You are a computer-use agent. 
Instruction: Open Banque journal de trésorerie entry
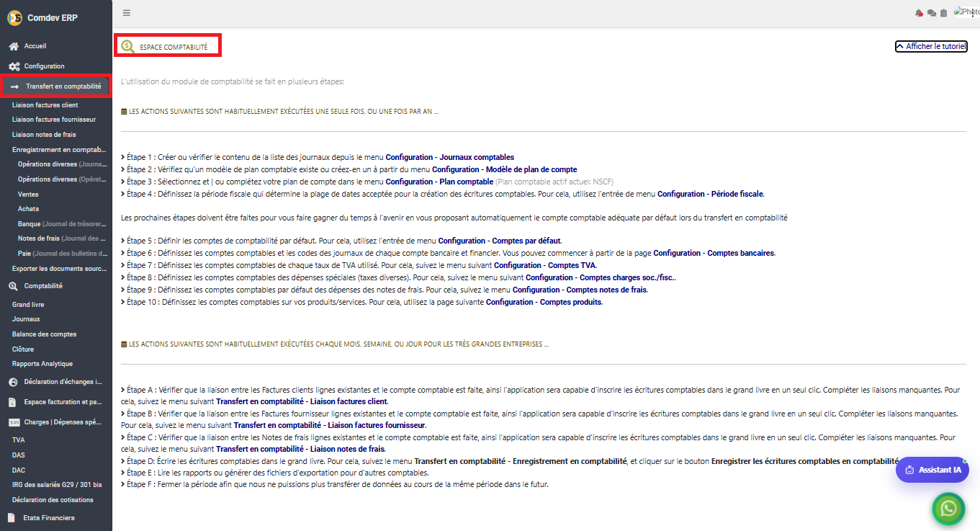tap(63, 224)
